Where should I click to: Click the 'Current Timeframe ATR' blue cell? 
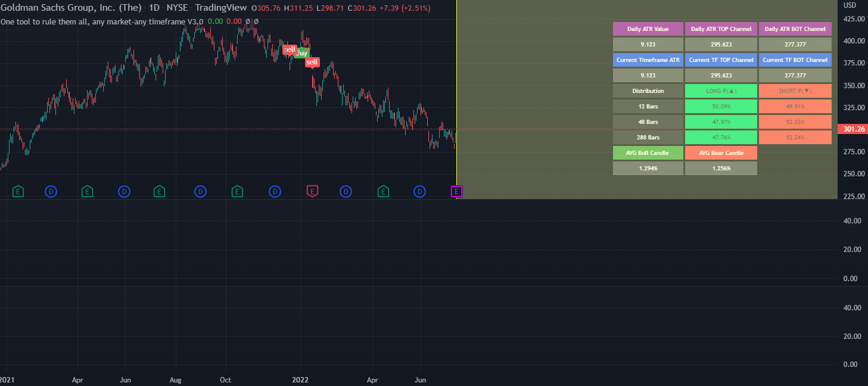[648, 60]
